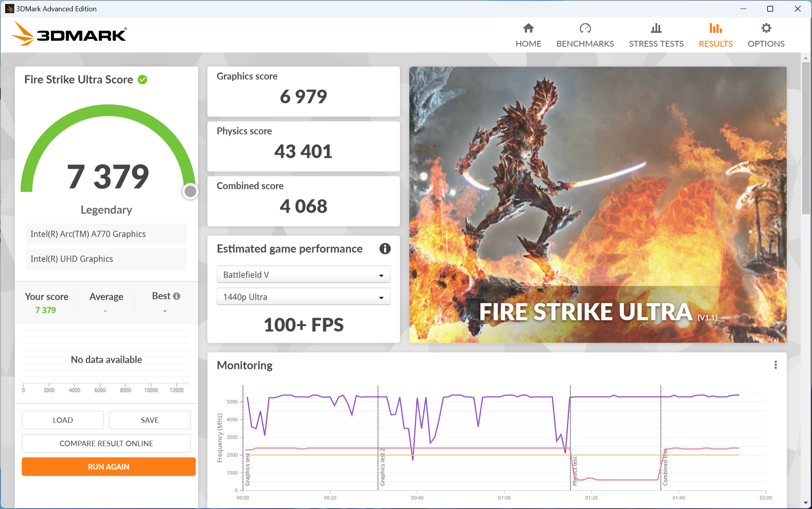Click the Home house icon

click(x=528, y=28)
